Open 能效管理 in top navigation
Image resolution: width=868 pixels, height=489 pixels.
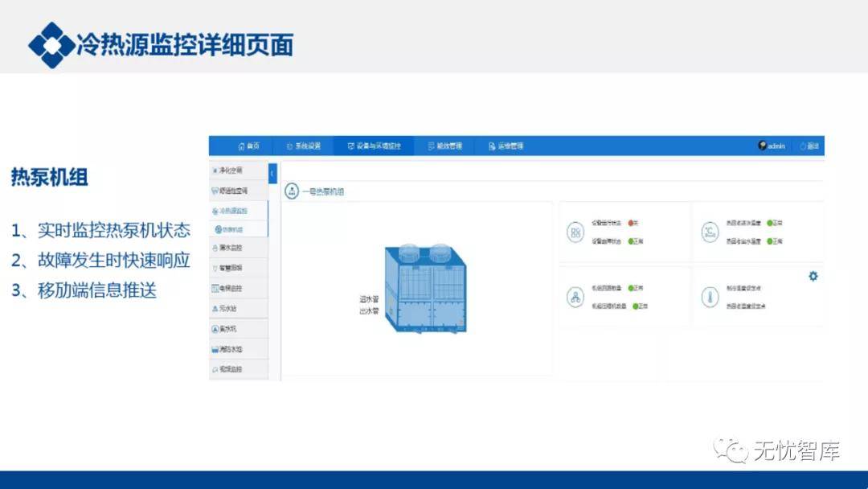coord(444,146)
